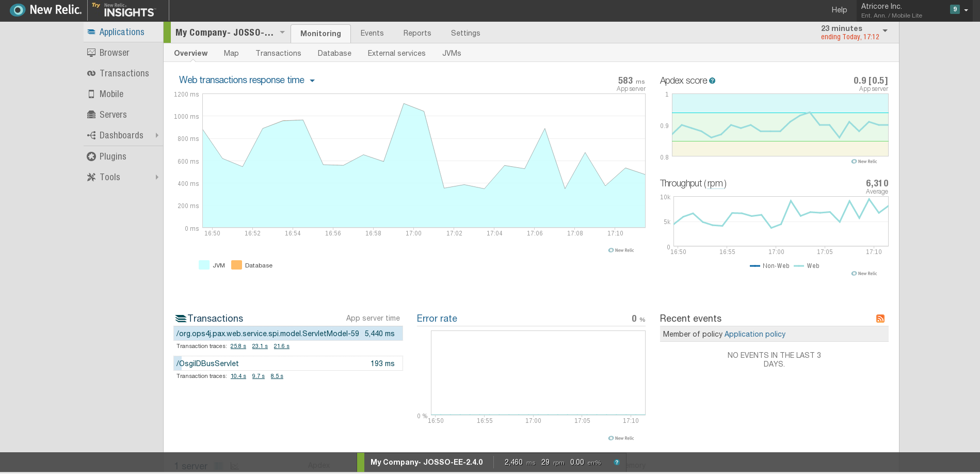
Task: Select the /OsgiIDBusServlet transaction row
Action: pos(288,364)
